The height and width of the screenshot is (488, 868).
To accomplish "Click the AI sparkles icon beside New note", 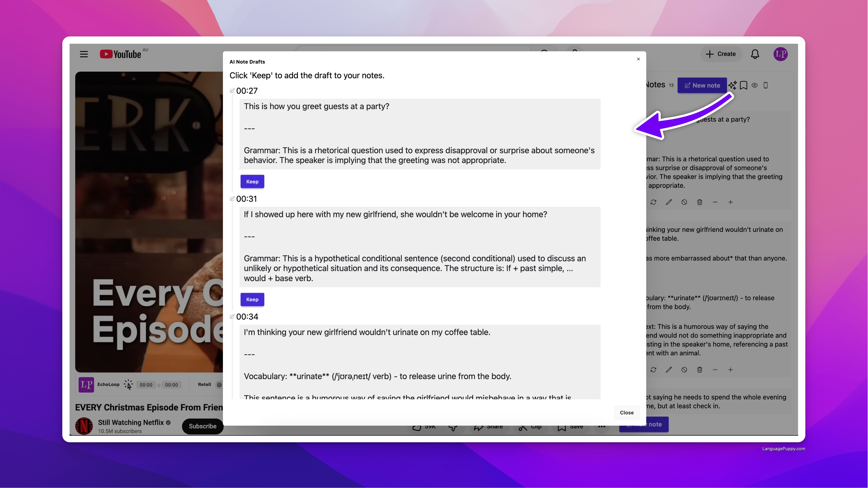I will tap(732, 85).
